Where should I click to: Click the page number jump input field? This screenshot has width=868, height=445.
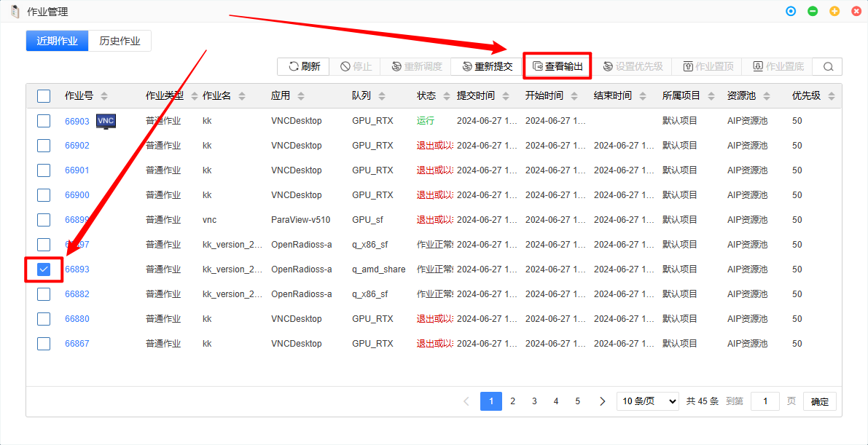765,401
